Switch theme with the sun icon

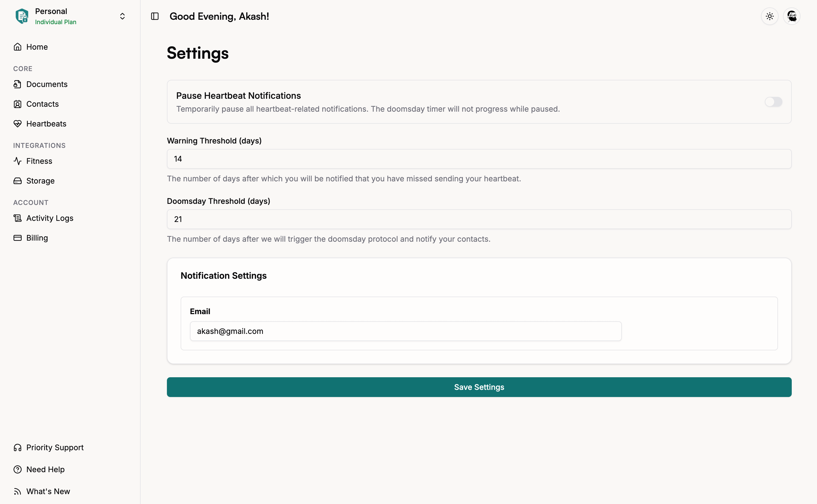[x=770, y=16]
